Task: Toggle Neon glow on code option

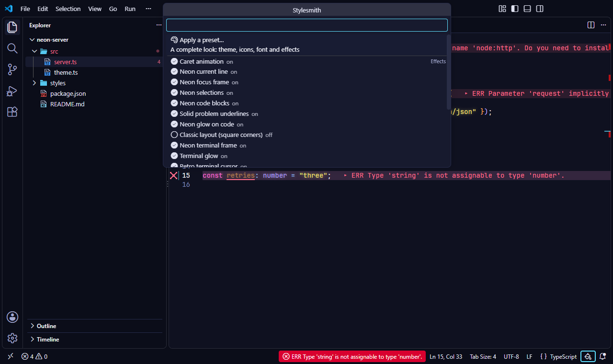Action: 306,125
